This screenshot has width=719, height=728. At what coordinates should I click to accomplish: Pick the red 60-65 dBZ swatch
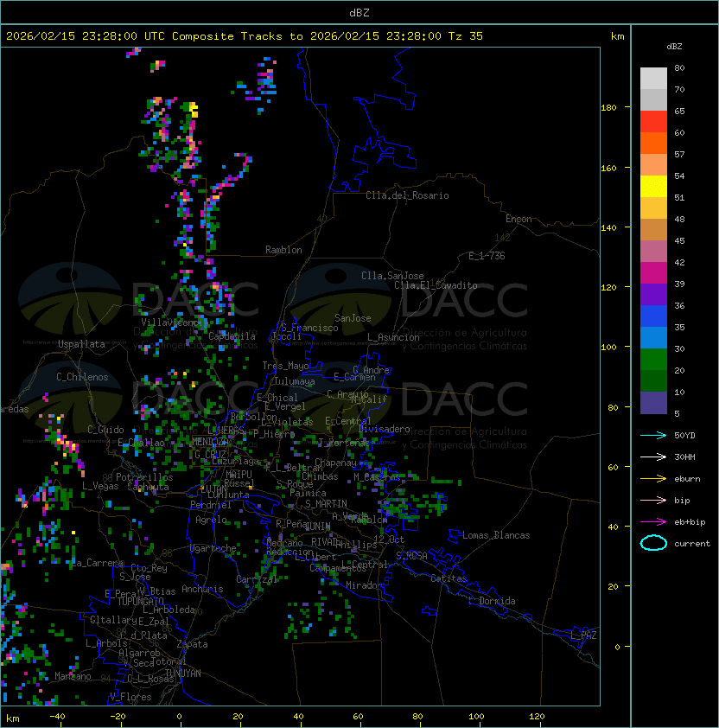point(653,122)
